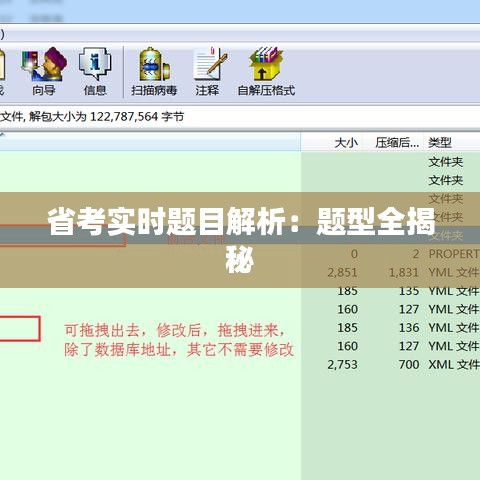Select the XML 文件 type entry

[454, 364]
